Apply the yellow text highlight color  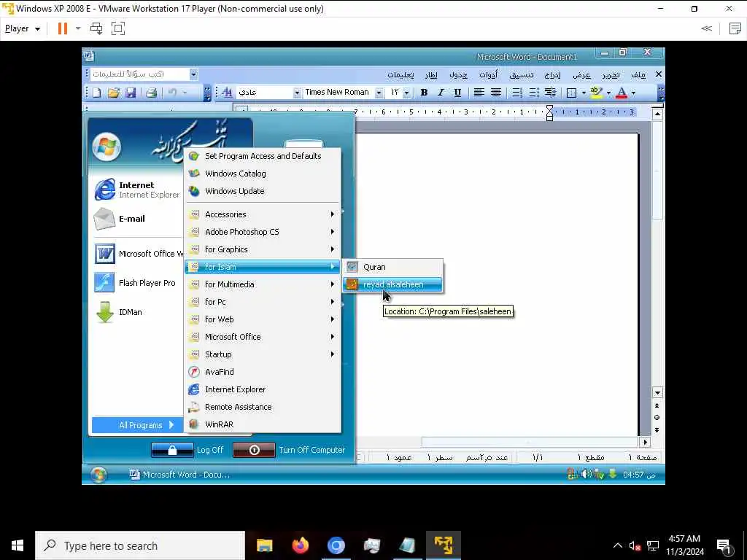tap(596, 93)
